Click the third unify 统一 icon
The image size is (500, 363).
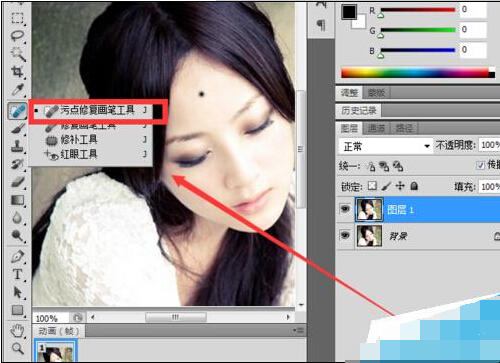click(x=398, y=166)
